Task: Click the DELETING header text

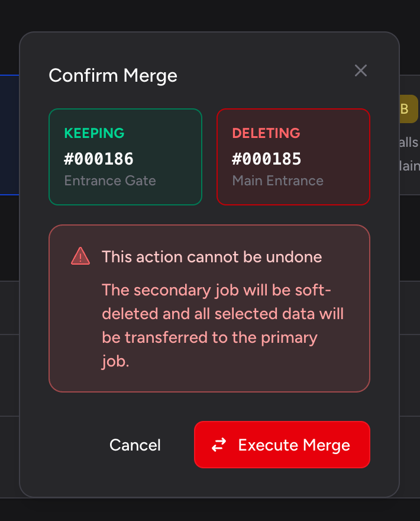Action: coord(266,133)
